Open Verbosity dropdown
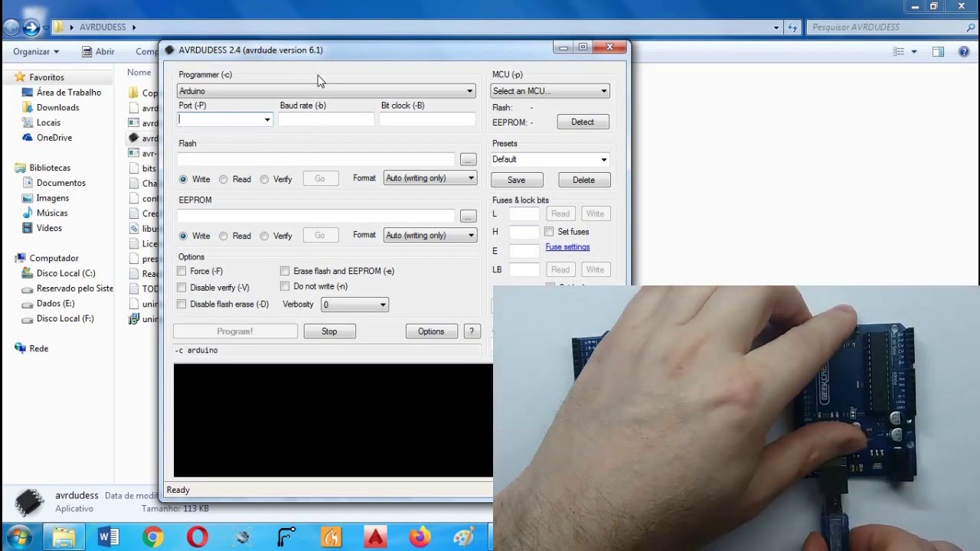This screenshot has width=980, height=551. [354, 305]
